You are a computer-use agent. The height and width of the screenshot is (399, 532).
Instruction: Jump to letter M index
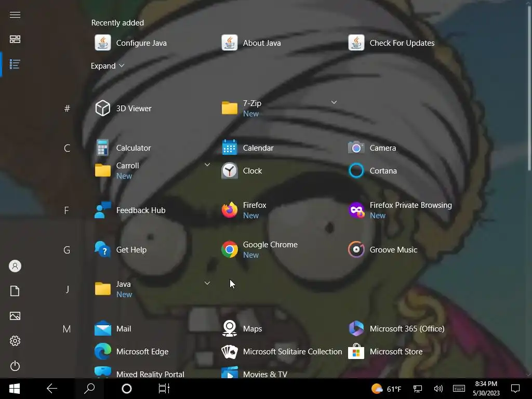[67, 329]
